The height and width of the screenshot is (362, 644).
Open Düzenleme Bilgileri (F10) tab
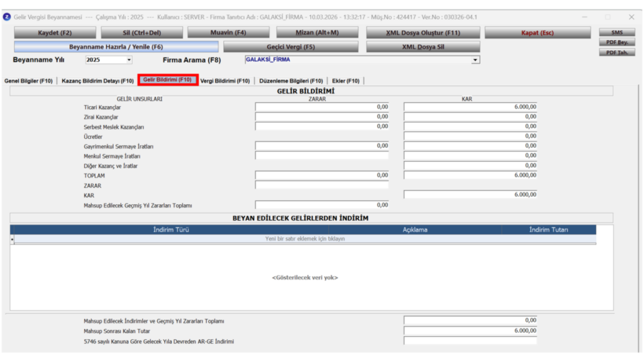pos(291,81)
